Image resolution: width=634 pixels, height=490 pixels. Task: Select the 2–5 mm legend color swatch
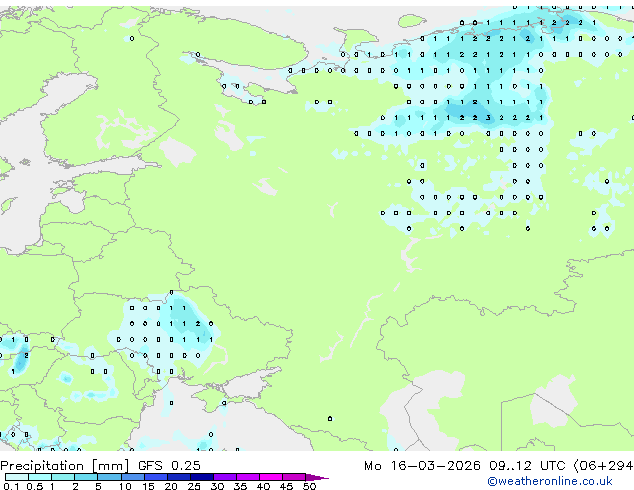point(86,477)
